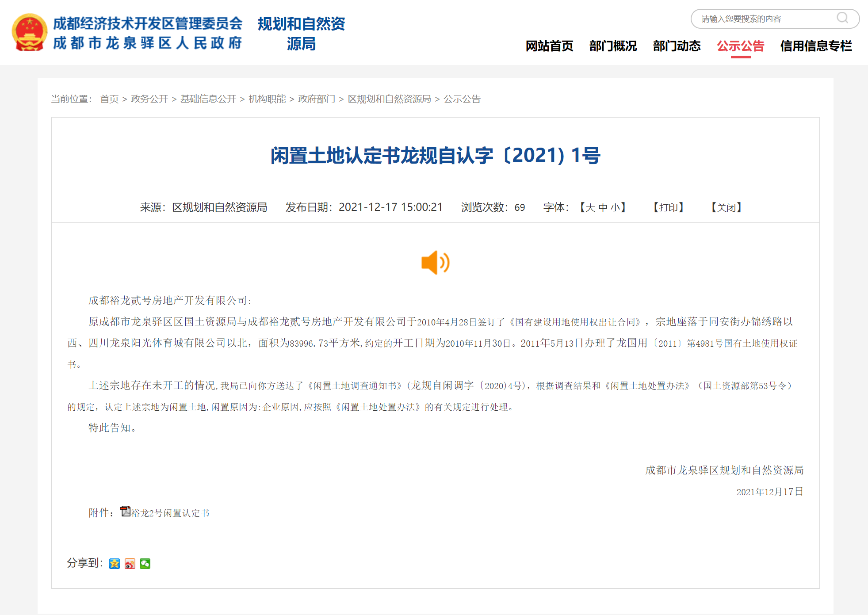Open 部门概况 navigation tab

tap(613, 46)
